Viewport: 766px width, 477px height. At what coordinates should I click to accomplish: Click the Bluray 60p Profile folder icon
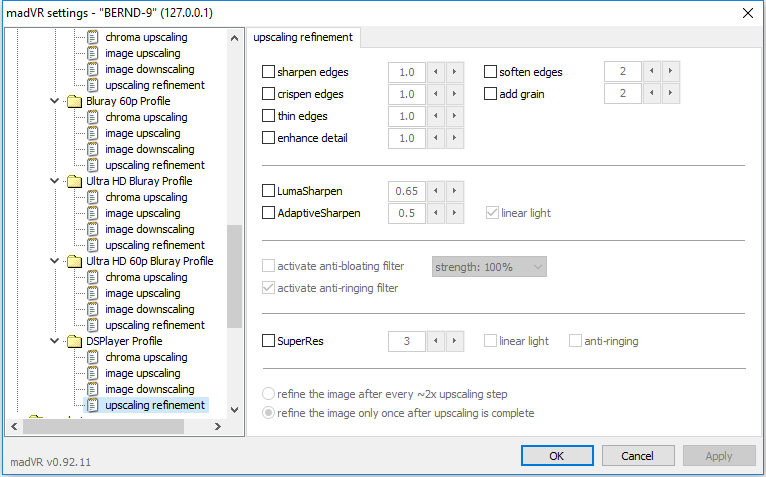pyautogui.click(x=74, y=101)
